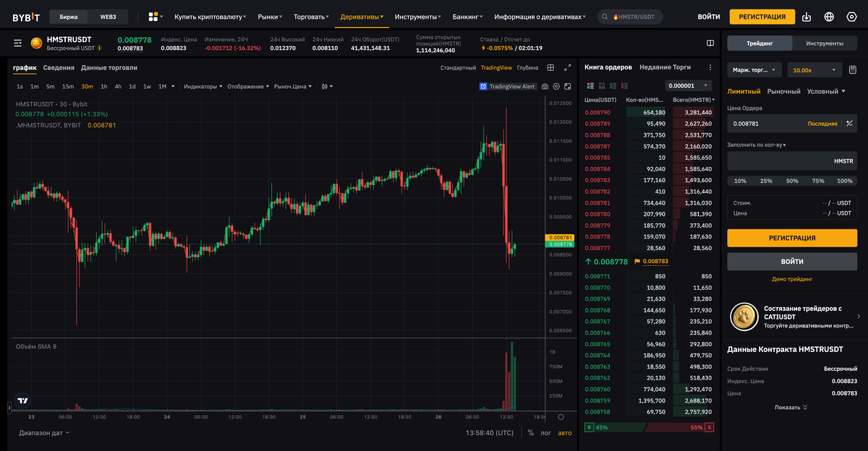Set quantity to 100%
This screenshot has width=868, height=451.
(x=845, y=181)
